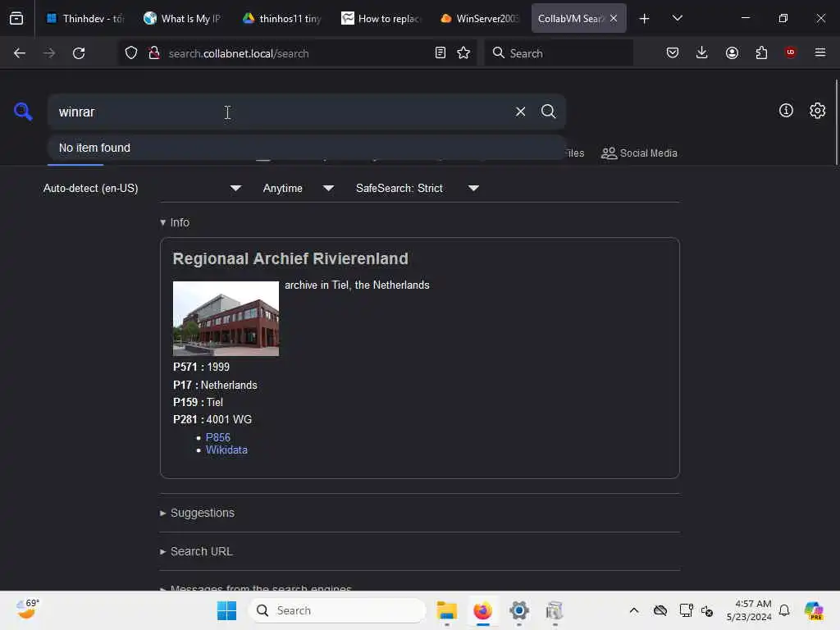Screen dimensions: 840x630
Task: Open the Anytime time range dropdown
Action: pos(299,188)
